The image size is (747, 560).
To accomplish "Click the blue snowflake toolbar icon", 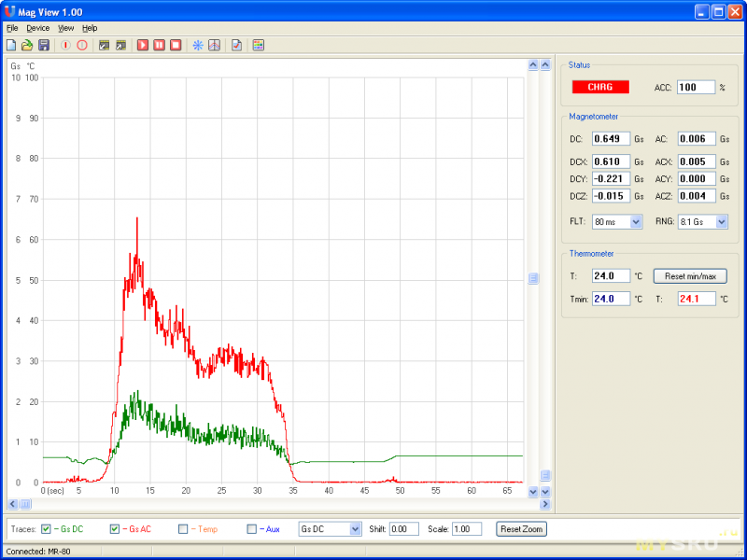I will pyautogui.click(x=197, y=45).
